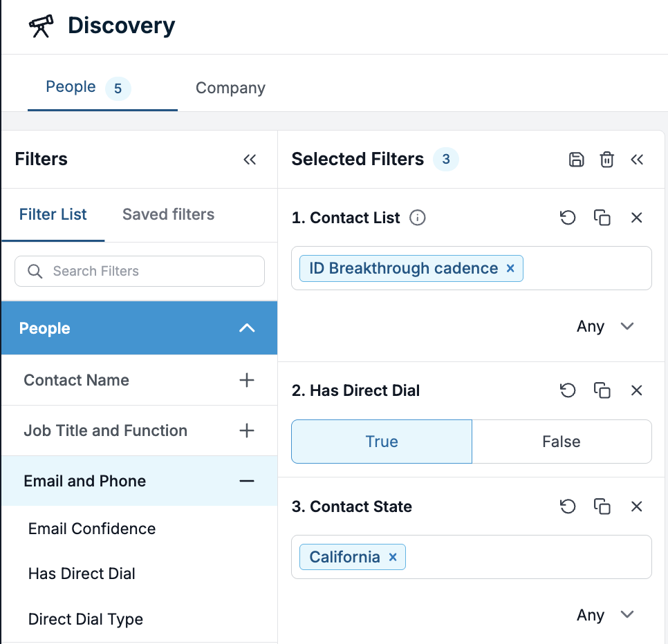Duplicate the Has Direct Dial filter
The height and width of the screenshot is (644, 668).
point(602,390)
